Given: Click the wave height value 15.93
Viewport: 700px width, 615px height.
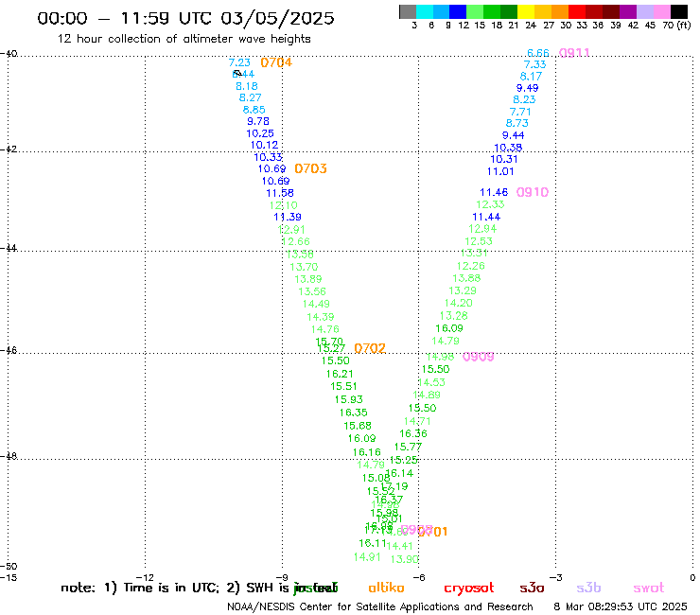Looking at the screenshot, I should (x=349, y=399).
